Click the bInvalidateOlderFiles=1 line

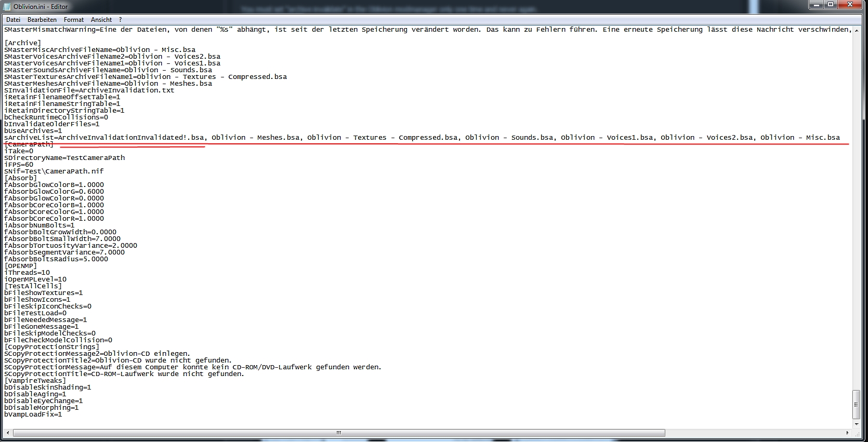(52, 124)
